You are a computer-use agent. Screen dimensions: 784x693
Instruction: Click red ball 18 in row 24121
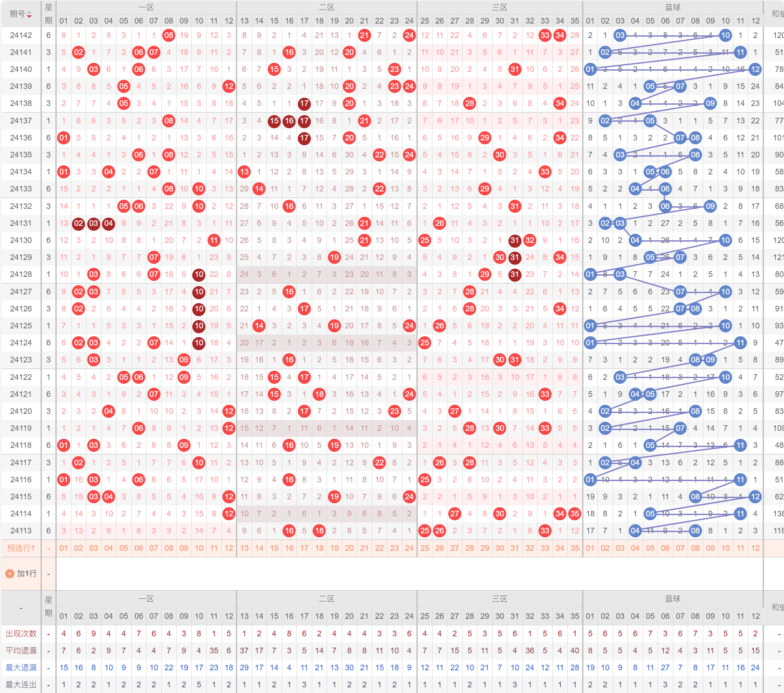coord(319,394)
